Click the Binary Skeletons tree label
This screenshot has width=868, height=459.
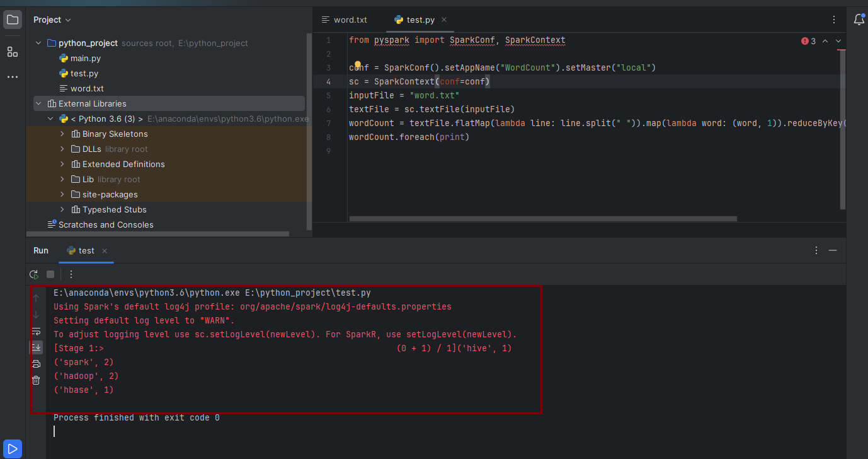coord(115,134)
